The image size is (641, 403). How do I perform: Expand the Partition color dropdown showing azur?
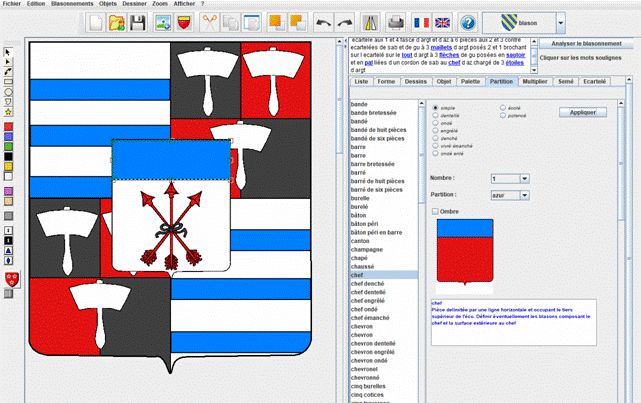click(523, 196)
